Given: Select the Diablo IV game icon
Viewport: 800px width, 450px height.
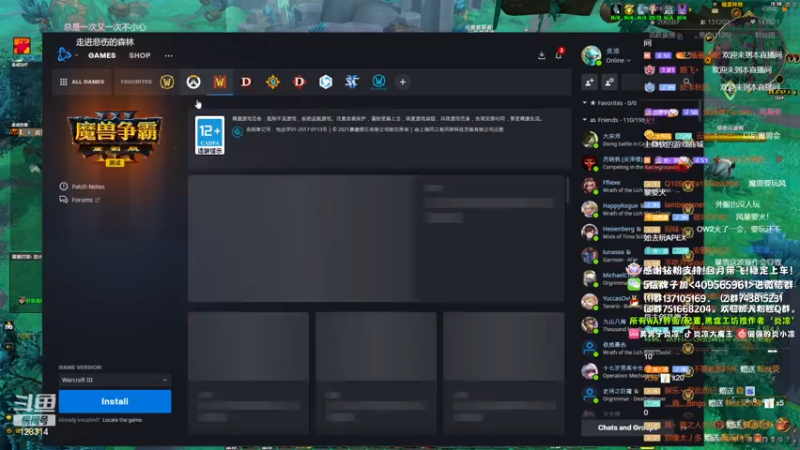Looking at the screenshot, I should click(x=246, y=82).
